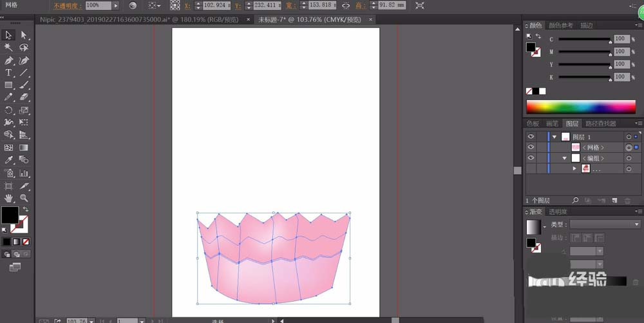Select the Warp tool
The height and width of the screenshot is (323, 644).
[8, 122]
